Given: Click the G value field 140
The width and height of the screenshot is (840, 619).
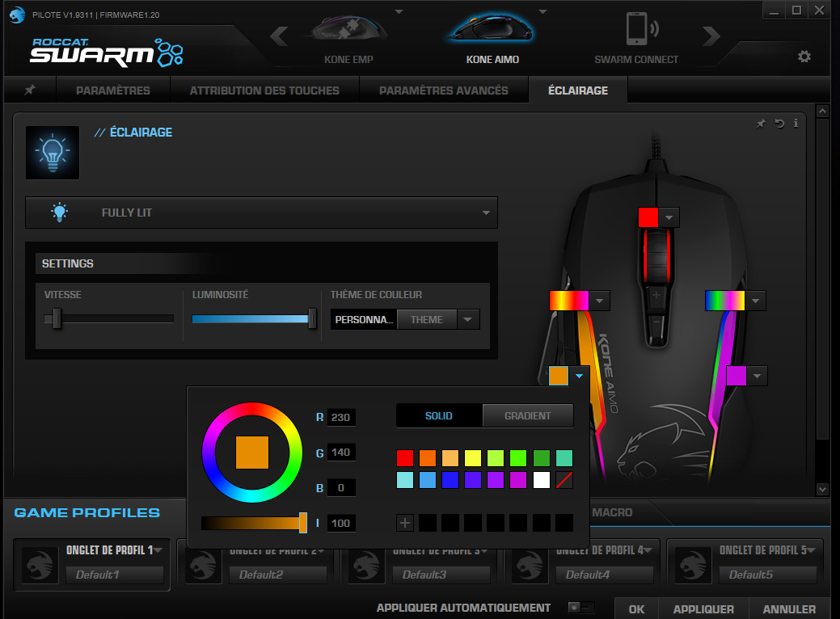Looking at the screenshot, I should [x=340, y=453].
